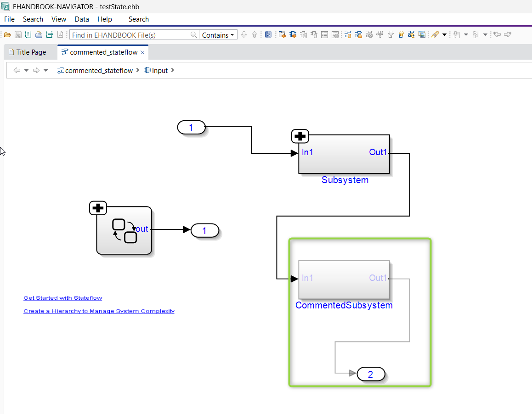Open dropdown beside greyed annotation-down icon

[x=466, y=34]
